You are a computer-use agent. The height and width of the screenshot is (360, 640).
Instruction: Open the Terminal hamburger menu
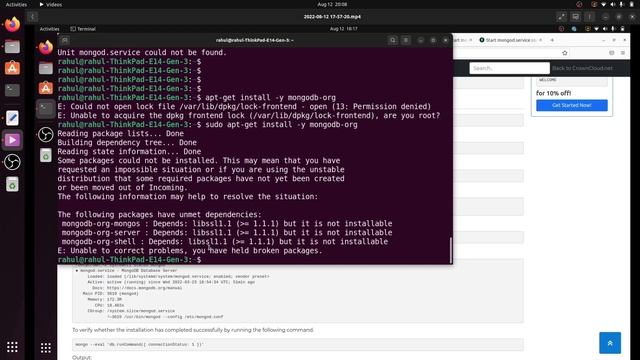point(406,40)
